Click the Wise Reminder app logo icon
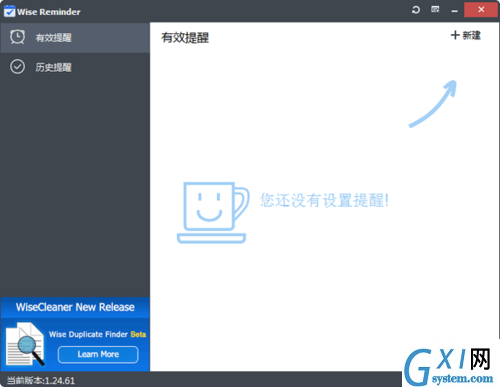Image resolution: width=500 pixels, height=387 pixels. click(9, 11)
